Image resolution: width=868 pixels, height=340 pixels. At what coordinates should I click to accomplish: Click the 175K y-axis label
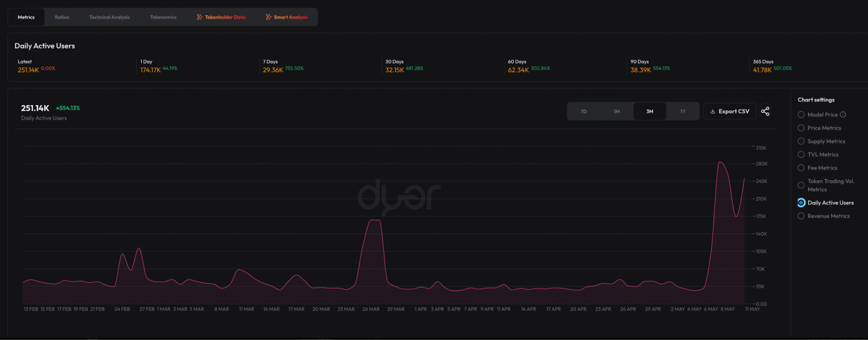pos(761,216)
